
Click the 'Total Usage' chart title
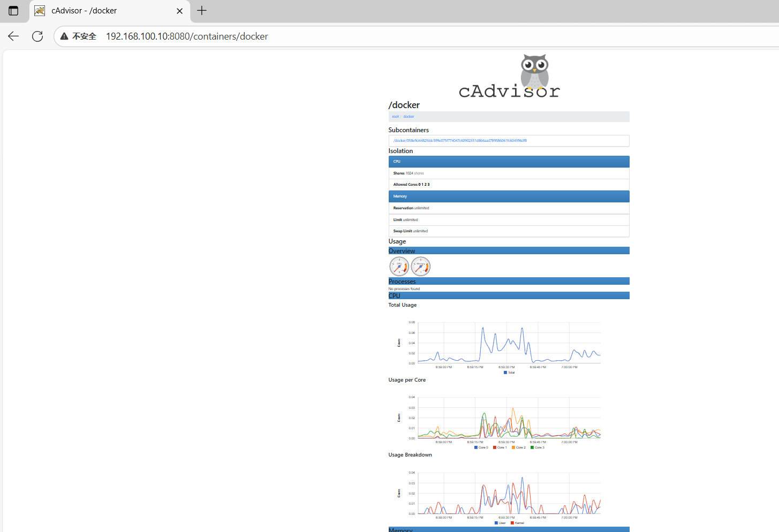click(403, 305)
